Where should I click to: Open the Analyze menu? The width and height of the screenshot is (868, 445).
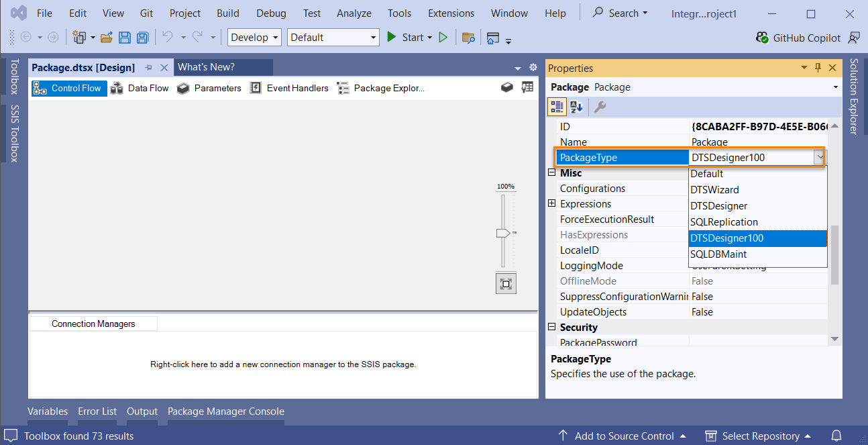click(x=354, y=13)
